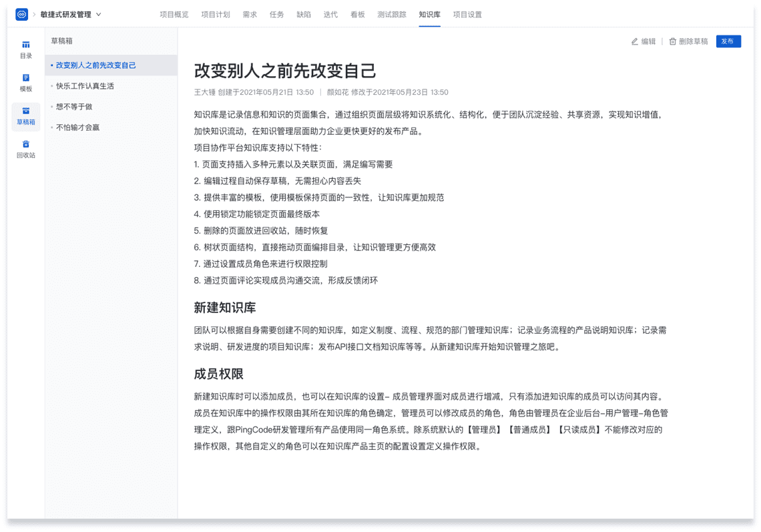Viewport: 761px width, 532px height.
Task: Click the PingCode logo icon
Action: point(21,15)
